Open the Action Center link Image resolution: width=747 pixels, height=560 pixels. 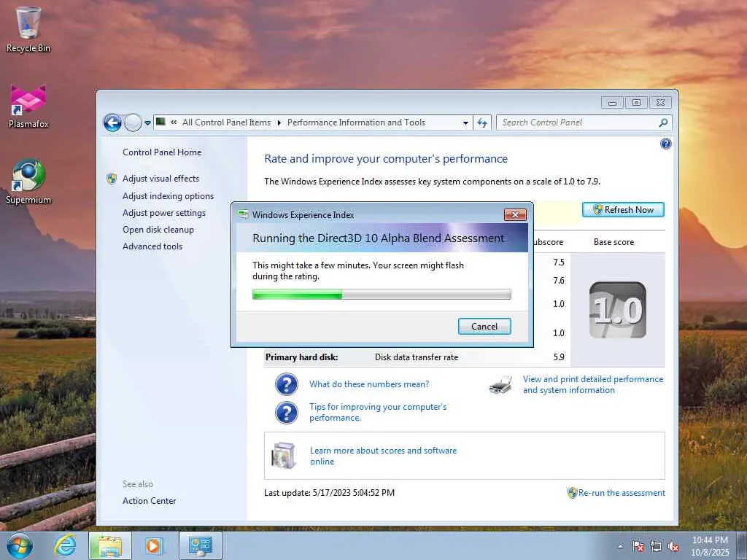149,501
